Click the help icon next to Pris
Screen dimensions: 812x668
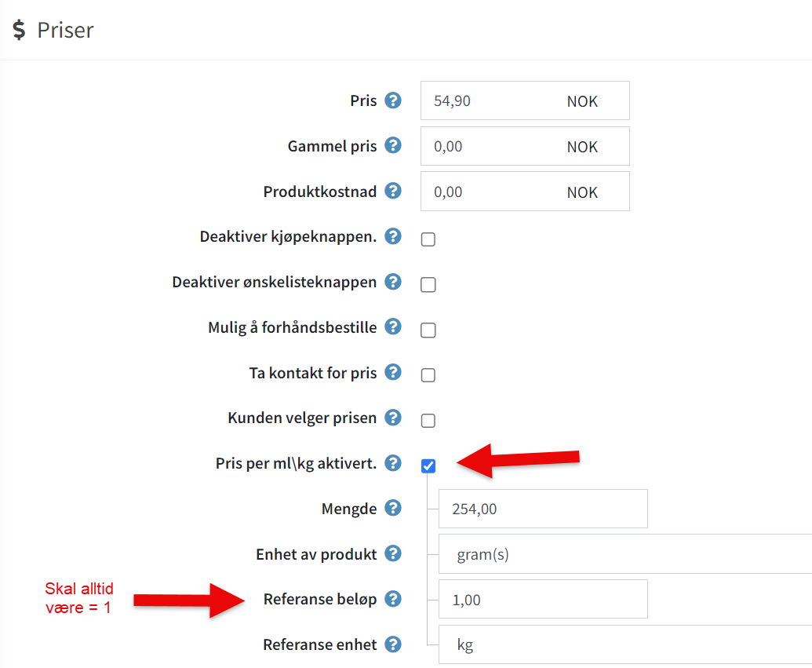tap(393, 100)
